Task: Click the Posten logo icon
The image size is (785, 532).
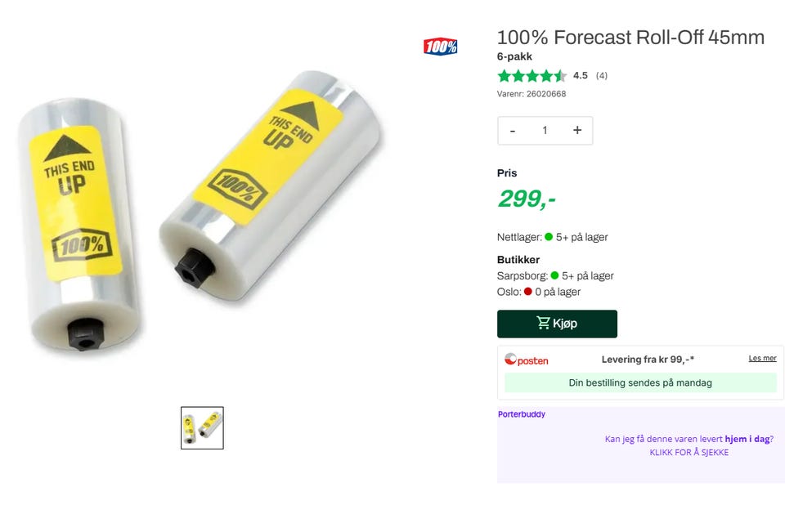Action: pos(526,360)
